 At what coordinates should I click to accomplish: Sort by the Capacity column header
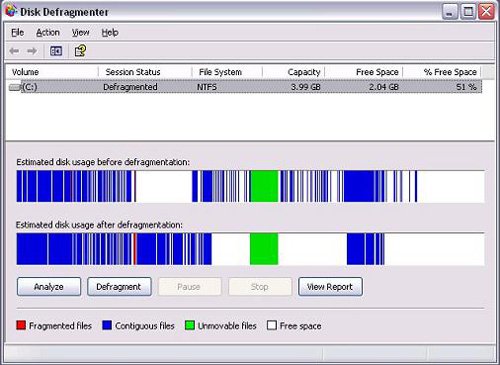click(x=294, y=72)
